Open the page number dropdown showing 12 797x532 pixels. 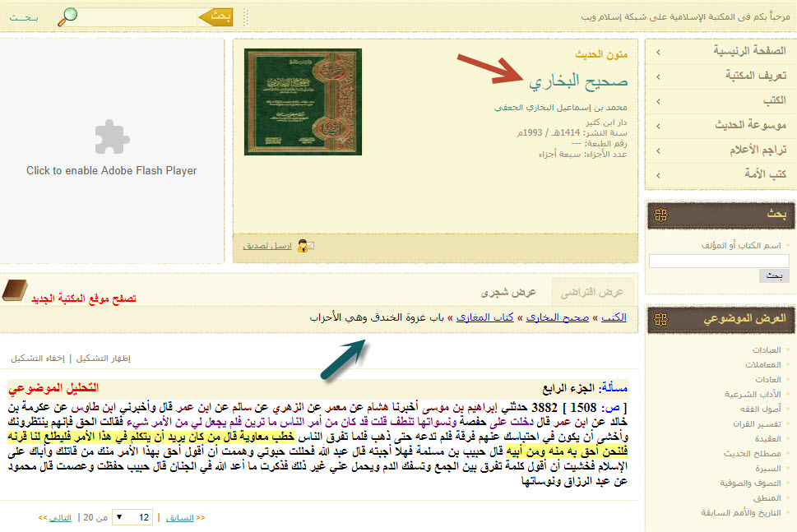coord(132,517)
